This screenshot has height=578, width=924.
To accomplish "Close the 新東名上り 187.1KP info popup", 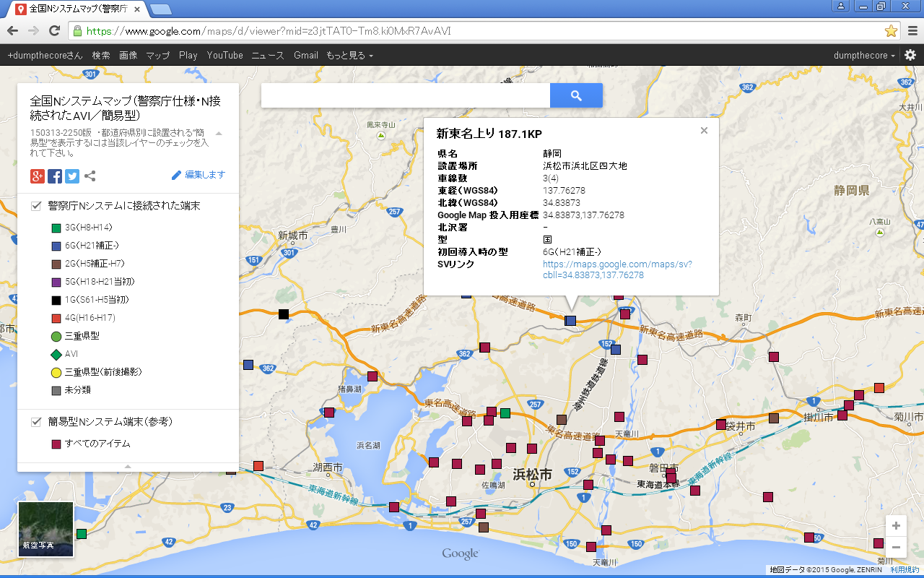I will point(704,131).
